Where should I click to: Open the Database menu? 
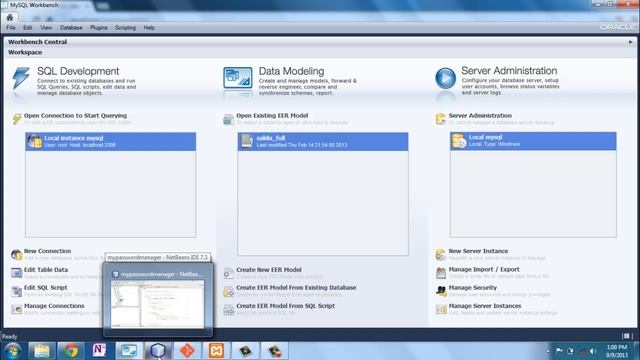(71, 28)
